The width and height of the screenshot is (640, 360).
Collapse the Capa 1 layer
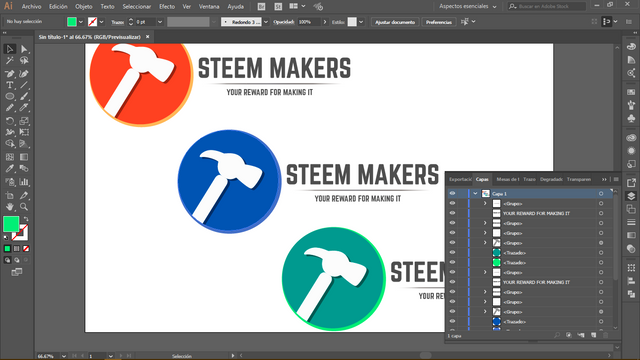click(x=475, y=193)
